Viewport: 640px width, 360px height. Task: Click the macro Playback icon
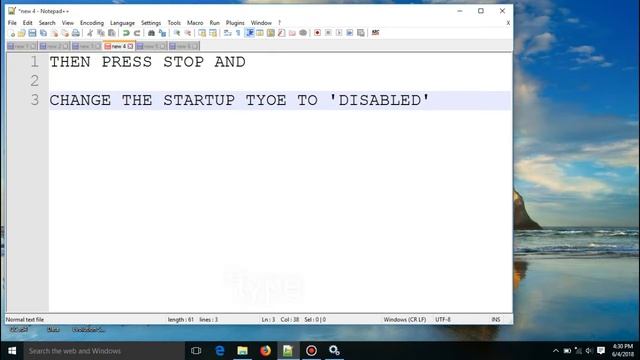339,33
